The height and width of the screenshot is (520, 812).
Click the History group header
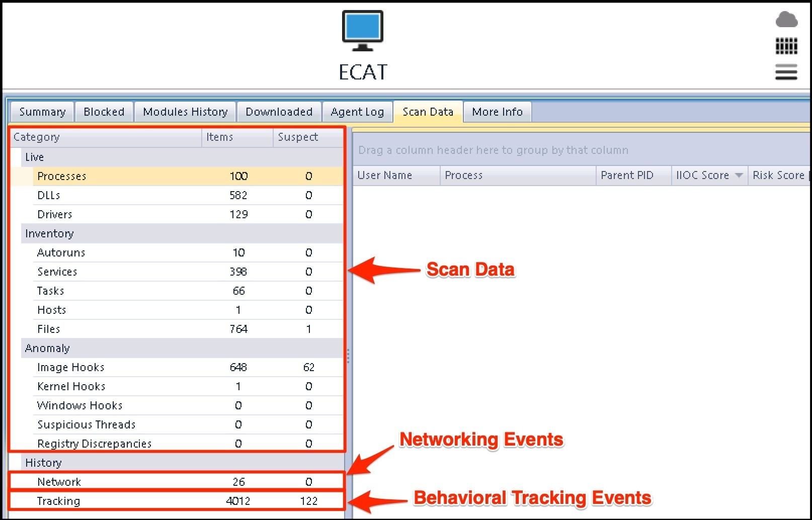point(182,463)
